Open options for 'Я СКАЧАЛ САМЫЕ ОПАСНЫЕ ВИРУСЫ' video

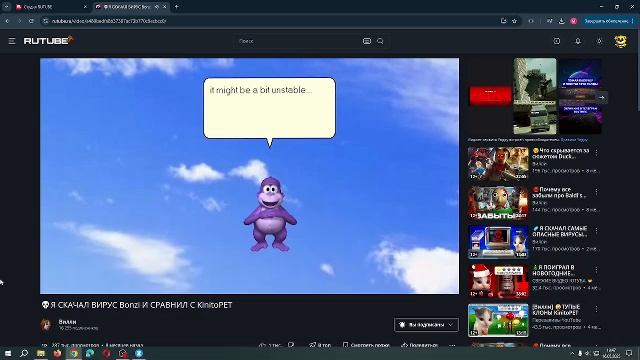[x=596, y=231]
